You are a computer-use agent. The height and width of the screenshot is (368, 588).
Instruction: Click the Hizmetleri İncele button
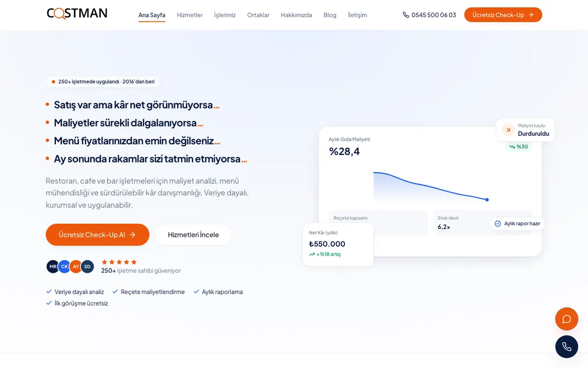coord(194,235)
